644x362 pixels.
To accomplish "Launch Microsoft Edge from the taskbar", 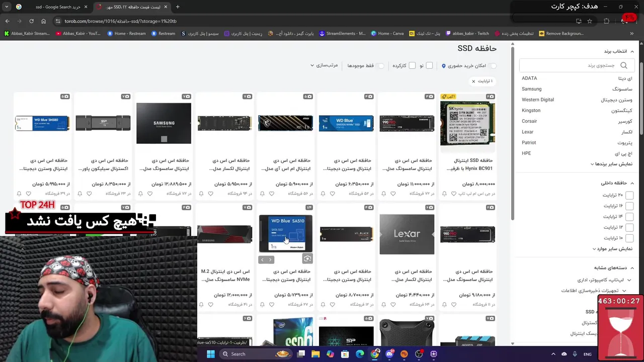I will [360, 354].
